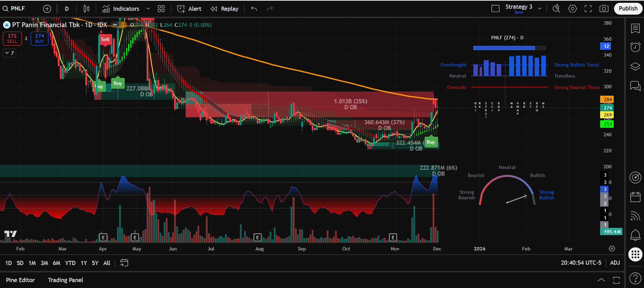The width and height of the screenshot is (644, 288).
Task: Open the layout setup square icon
Action: point(495,9)
